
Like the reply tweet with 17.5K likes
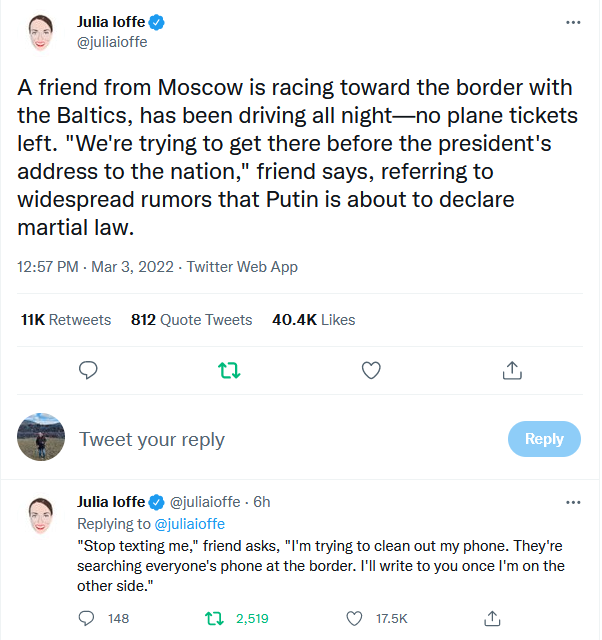pos(353,618)
